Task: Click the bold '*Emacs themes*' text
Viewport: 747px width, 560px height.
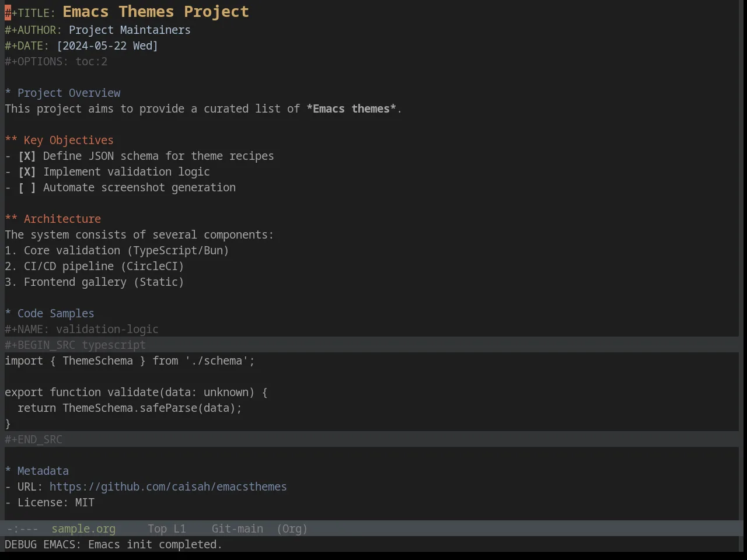Action: [351, 109]
